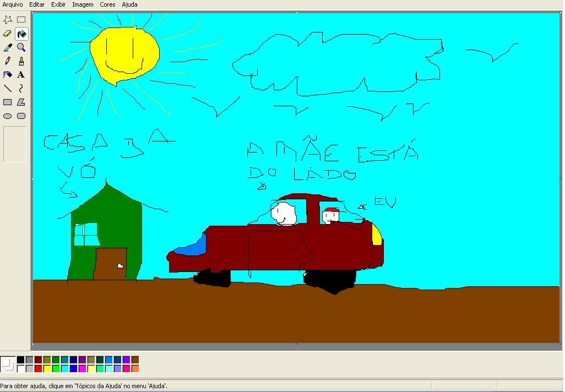Screen dimensions: 565x392
Task: Select the Magnifier tool
Action: tap(20, 47)
